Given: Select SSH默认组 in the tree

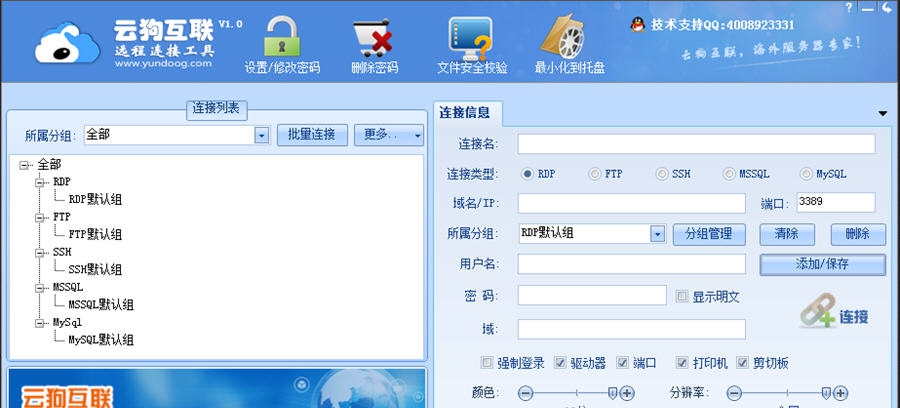Looking at the screenshot, I should (x=95, y=270).
